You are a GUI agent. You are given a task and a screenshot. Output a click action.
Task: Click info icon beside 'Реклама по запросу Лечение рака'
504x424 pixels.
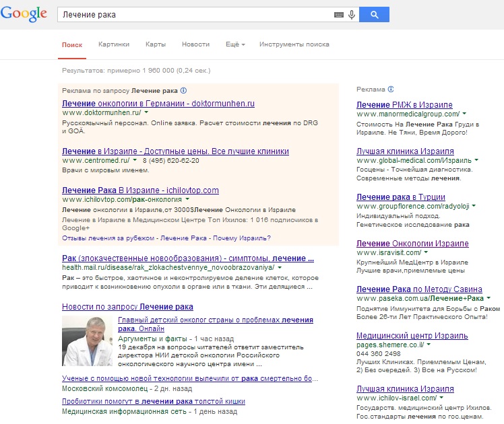pos(183,90)
